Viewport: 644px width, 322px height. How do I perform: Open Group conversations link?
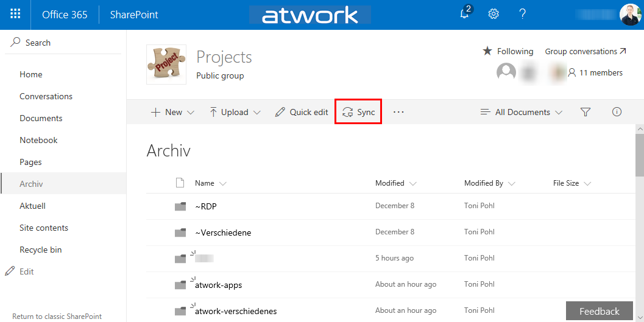click(586, 51)
